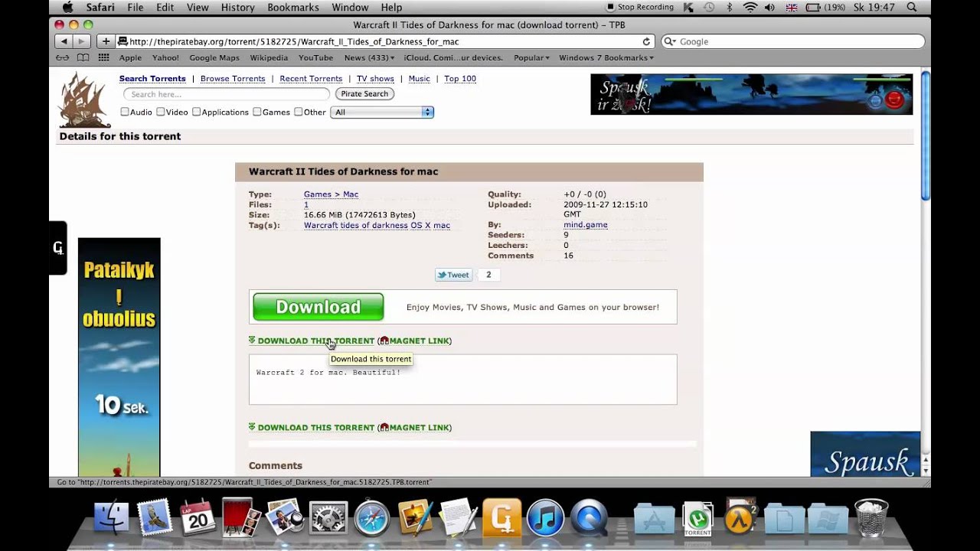Click the Tweet button
The image size is (980, 551).
click(x=453, y=275)
